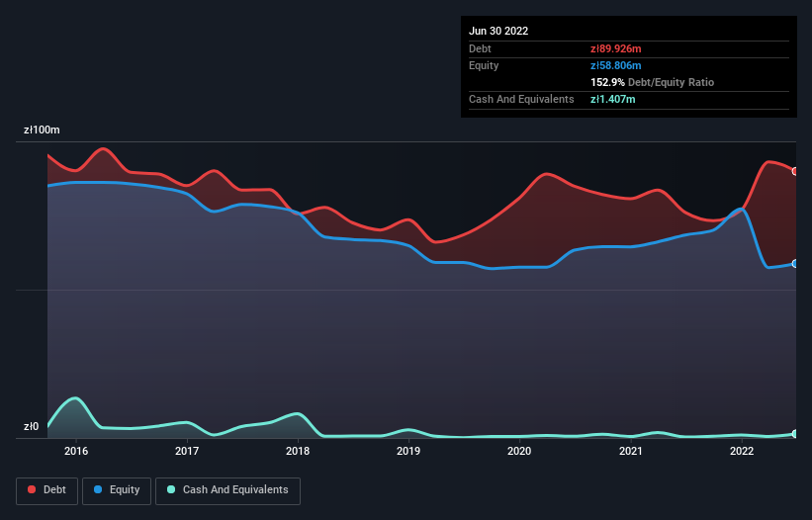Image resolution: width=812 pixels, height=520 pixels.
Task: Click the 2017 x-axis label
Action: click(187, 451)
